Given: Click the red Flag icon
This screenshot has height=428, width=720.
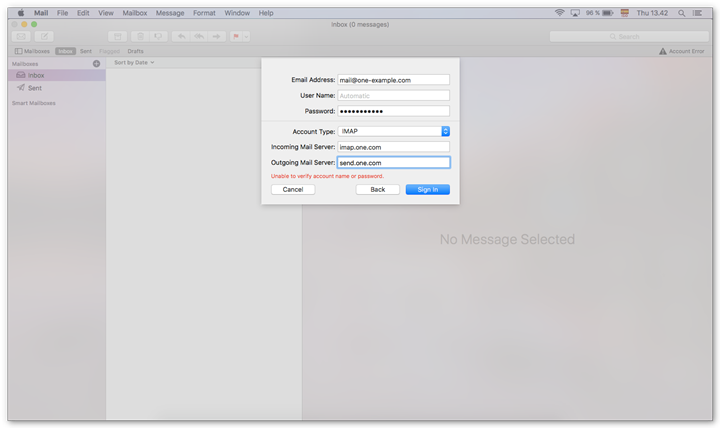Looking at the screenshot, I should (x=236, y=36).
